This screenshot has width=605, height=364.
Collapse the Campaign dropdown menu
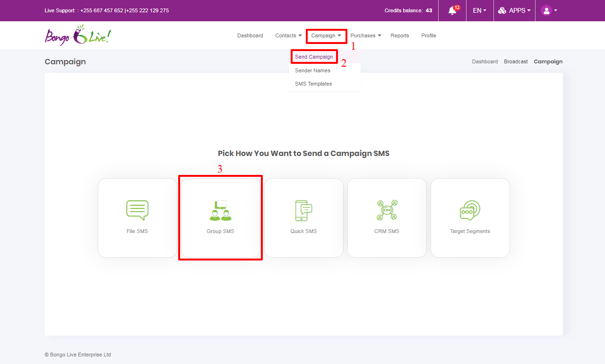tap(326, 35)
